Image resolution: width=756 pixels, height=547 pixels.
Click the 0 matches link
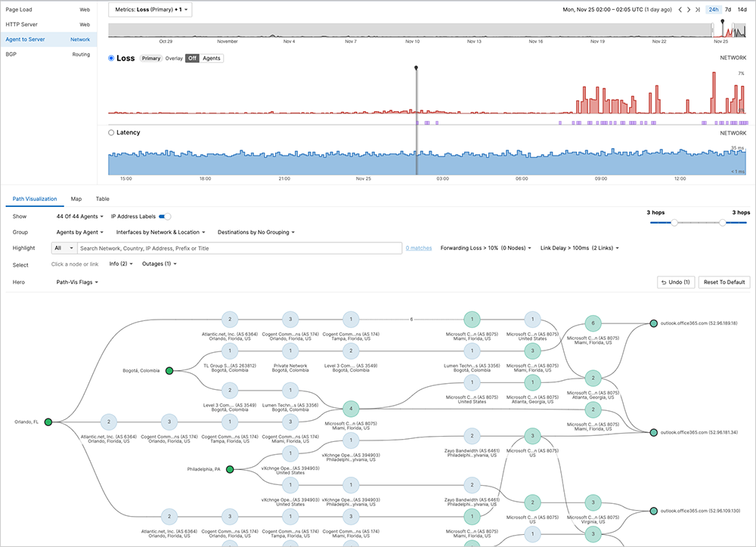[419, 248]
